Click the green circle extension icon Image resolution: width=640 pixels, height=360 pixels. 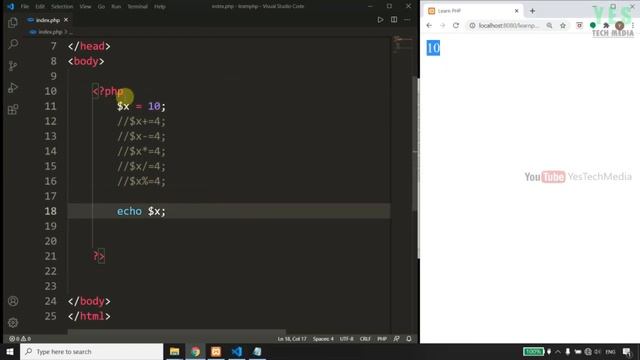(x=593, y=25)
